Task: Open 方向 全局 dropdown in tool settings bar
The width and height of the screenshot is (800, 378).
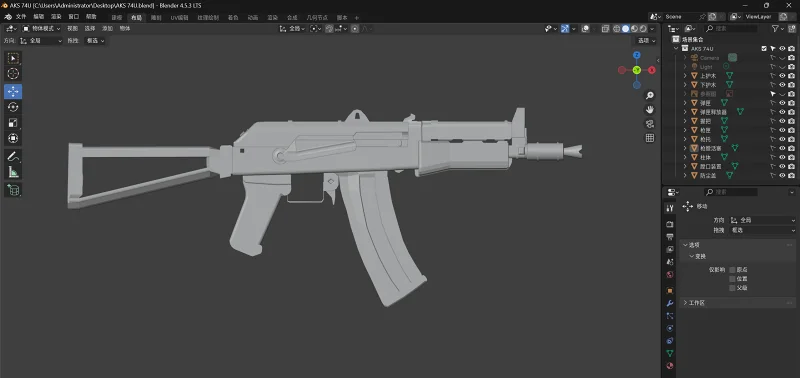Action: [41, 41]
